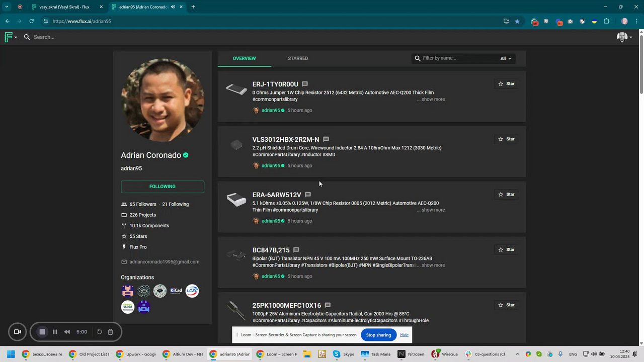Viewport: 644px width, 362px height.
Task: Open File Explorer from the taskbar
Action: [307, 354]
